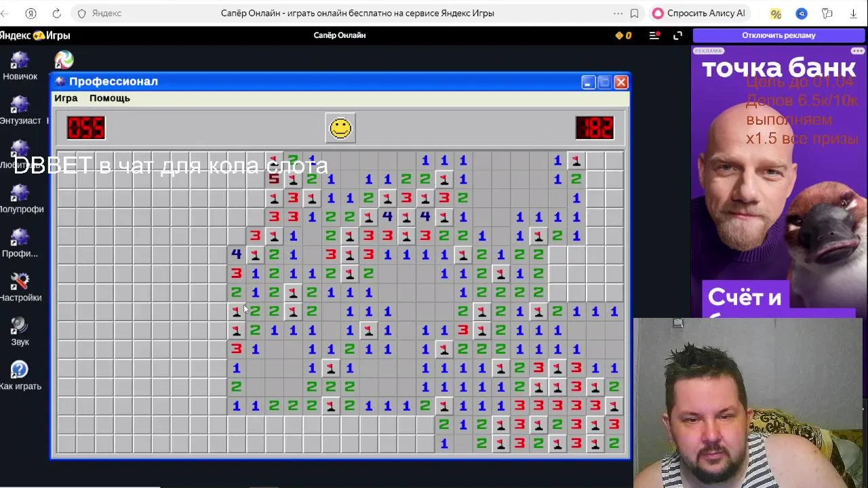The width and height of the screenshot is (868, 488).
Task: Click the red mine counter showing 055
Action: click(86, 127)
